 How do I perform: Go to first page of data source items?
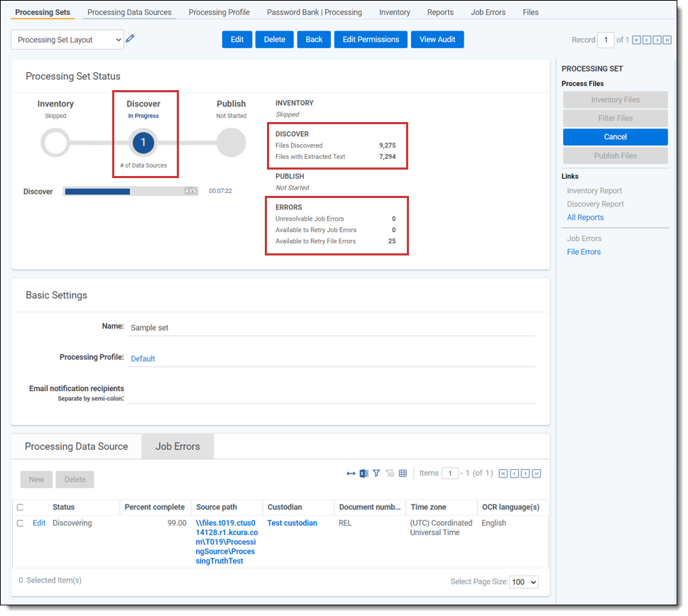(x=503, y=473)
